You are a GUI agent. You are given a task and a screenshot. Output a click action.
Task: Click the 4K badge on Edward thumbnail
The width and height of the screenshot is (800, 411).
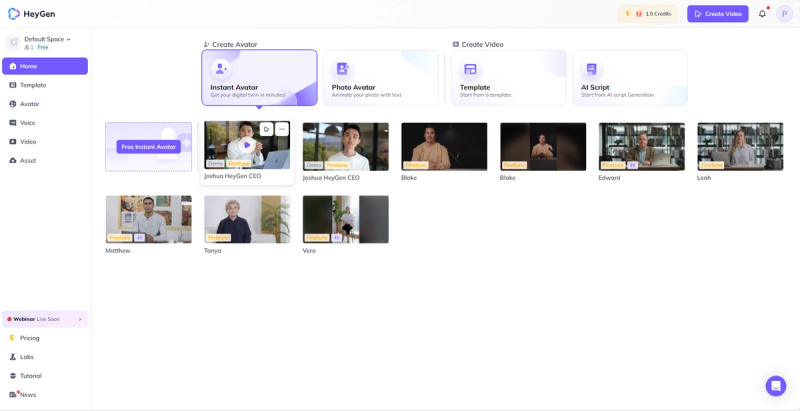click(632, 165)
